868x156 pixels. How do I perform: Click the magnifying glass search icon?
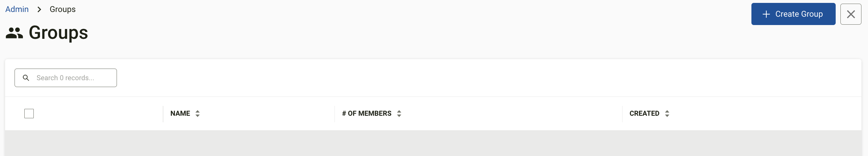click(26, 78)
